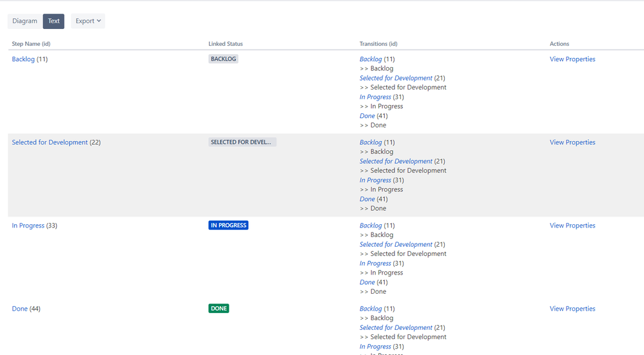Click the IN PROGRESS status badge
The image size is (644, 355).
coord(228,225)
